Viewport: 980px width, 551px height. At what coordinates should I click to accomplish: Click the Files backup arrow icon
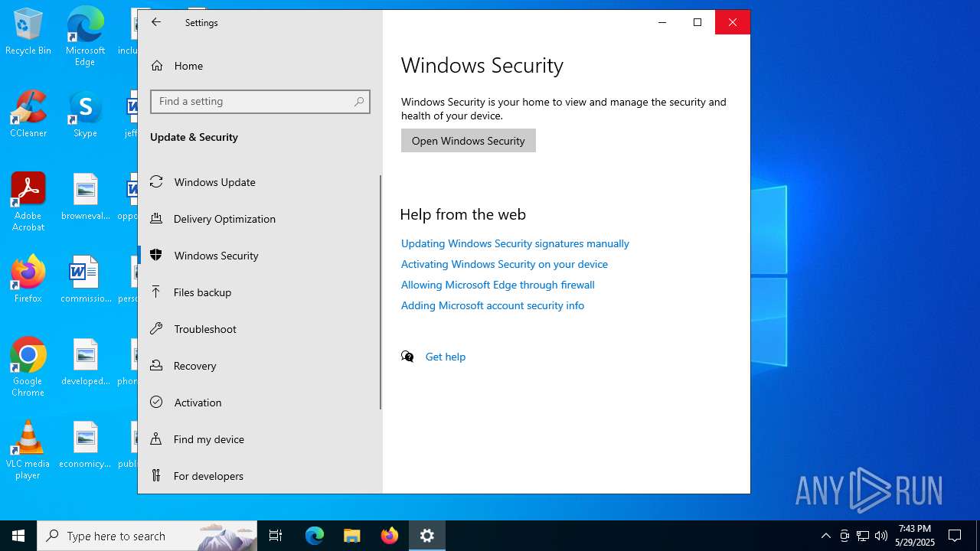(x=156, y=292)
